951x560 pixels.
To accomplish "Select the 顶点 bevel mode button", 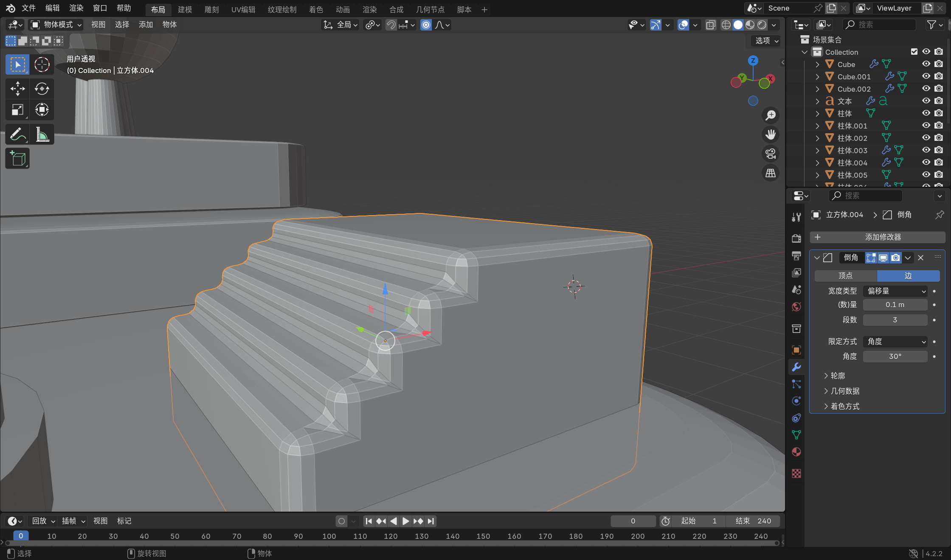I will pyautogui.click(x=845, y=276).
